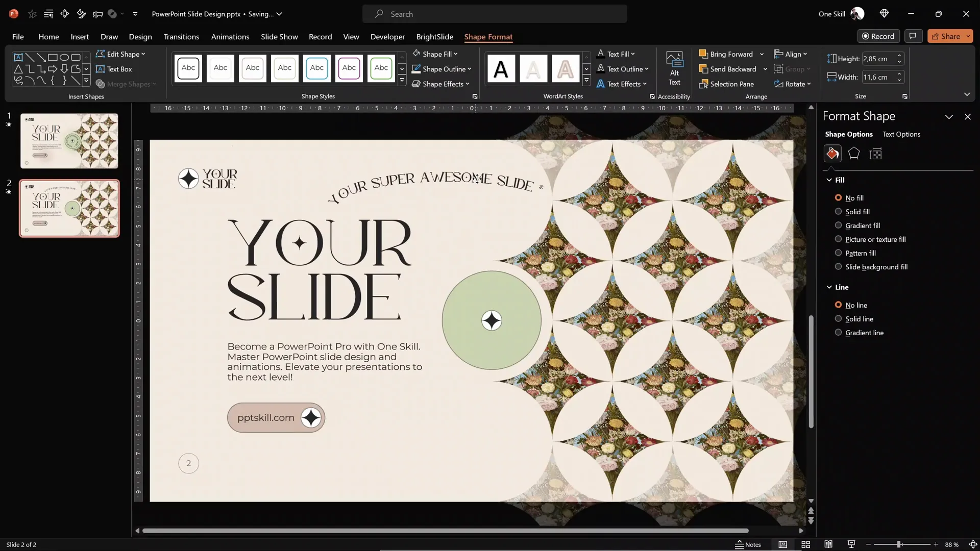The width and height of the screenshot is (980, 551).
Task: Select the black fill WordArt style A
Action: coord(501,68)
